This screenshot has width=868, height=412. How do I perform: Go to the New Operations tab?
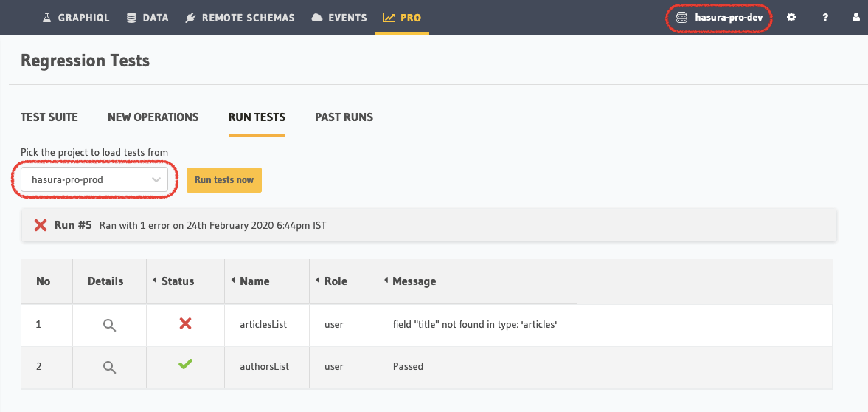pyautogui.click(x=153, y=117)
